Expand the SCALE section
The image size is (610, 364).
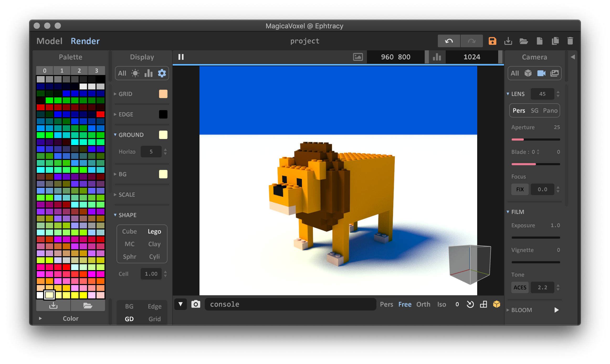point(115,195)
